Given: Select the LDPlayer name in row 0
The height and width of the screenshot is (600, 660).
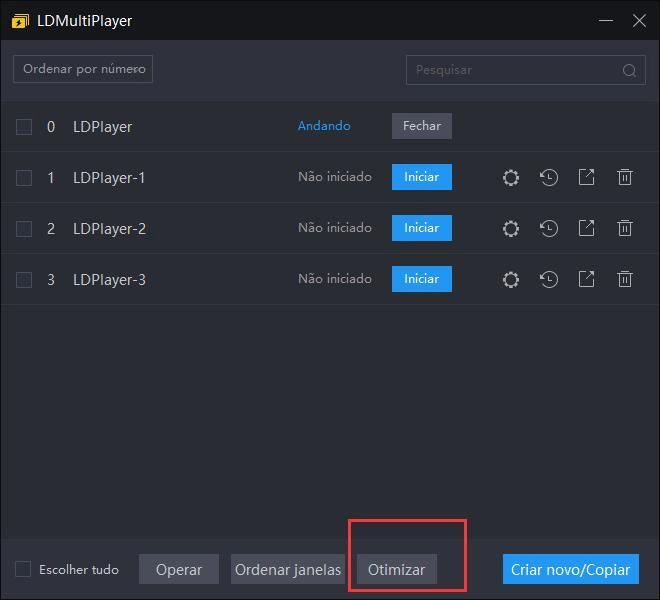Looking at the screenshot, I should point(102,127).
